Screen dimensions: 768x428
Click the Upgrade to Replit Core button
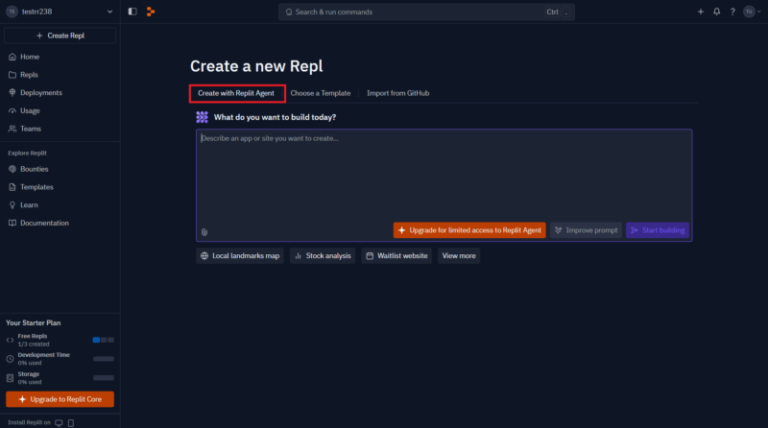coord(60,399)
